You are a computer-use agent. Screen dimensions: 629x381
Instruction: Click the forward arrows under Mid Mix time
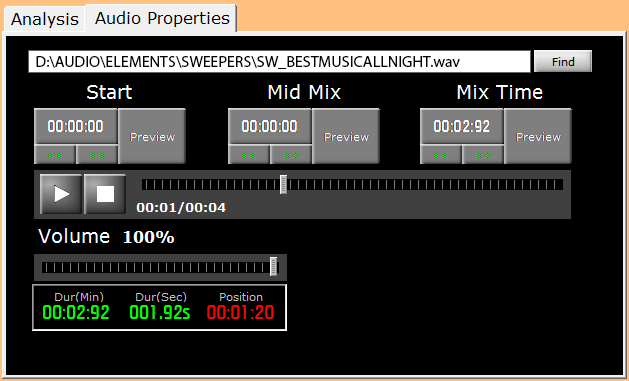(x=291, y=155)
